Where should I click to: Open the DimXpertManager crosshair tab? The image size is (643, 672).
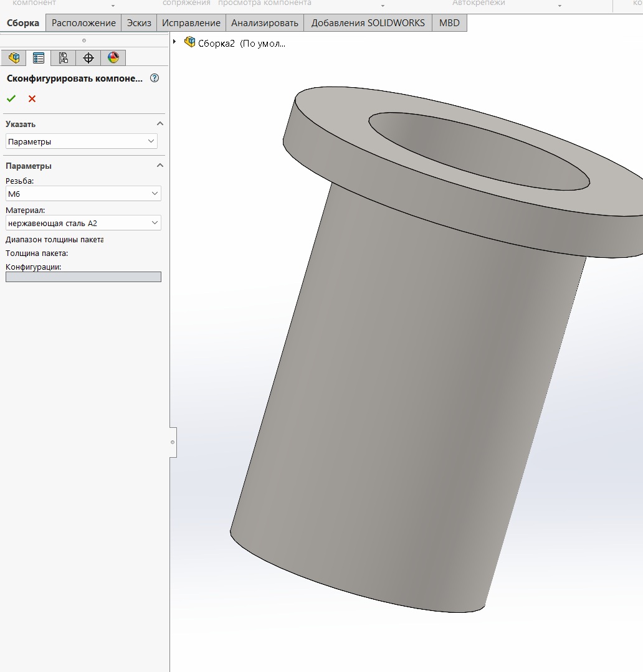[x=88, y=58]
